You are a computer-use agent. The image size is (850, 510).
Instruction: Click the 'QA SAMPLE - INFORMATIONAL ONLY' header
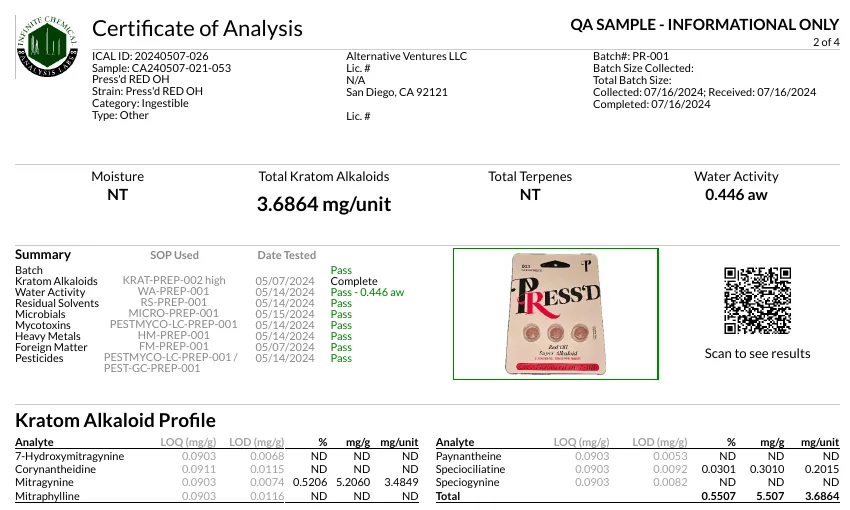pos(705,24)
